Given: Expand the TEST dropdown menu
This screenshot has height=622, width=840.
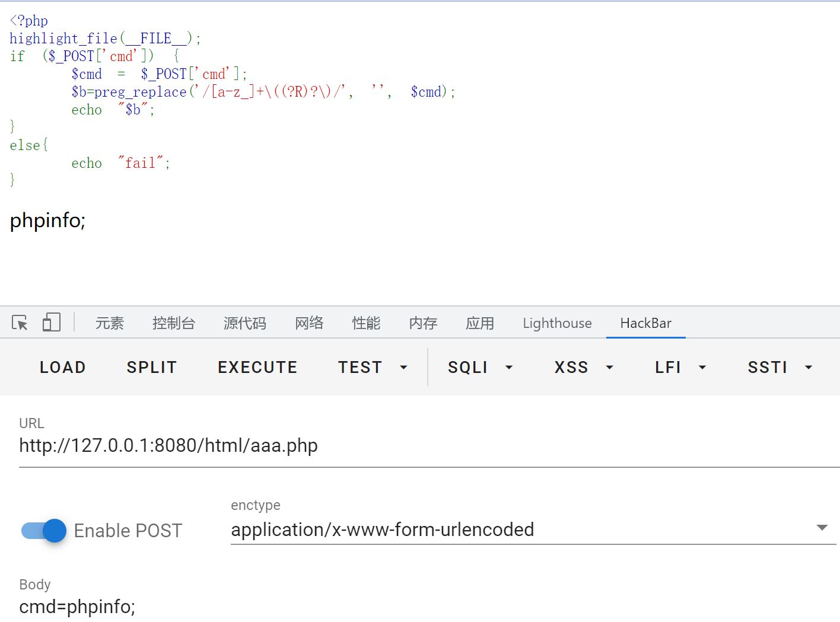Looking at the screenshot, I should 373,368.
